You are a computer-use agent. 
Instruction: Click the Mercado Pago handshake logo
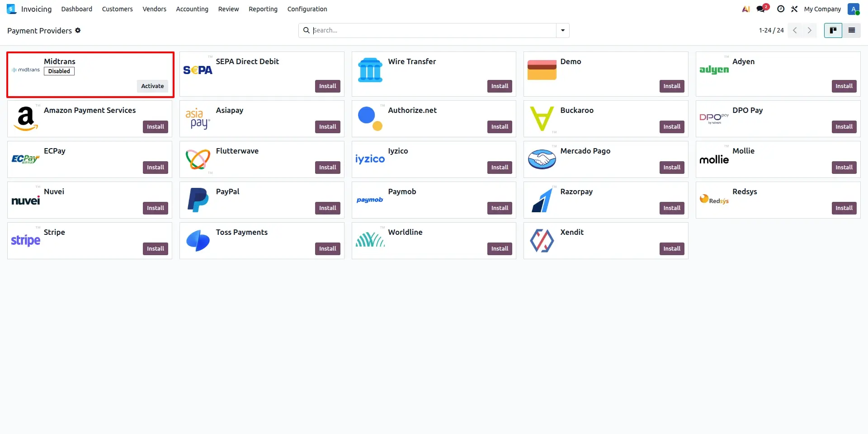point(542,159)
